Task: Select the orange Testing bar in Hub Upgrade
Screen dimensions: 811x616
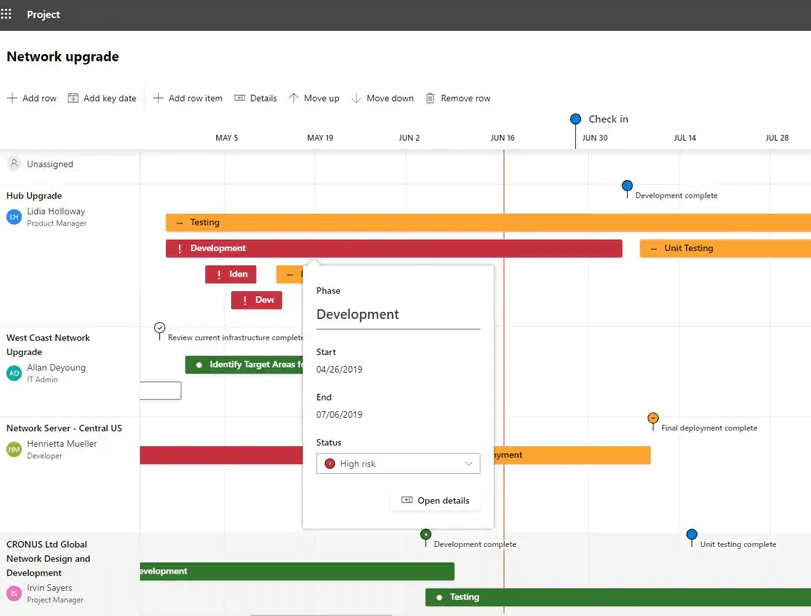Action: [x=488, y=222]
